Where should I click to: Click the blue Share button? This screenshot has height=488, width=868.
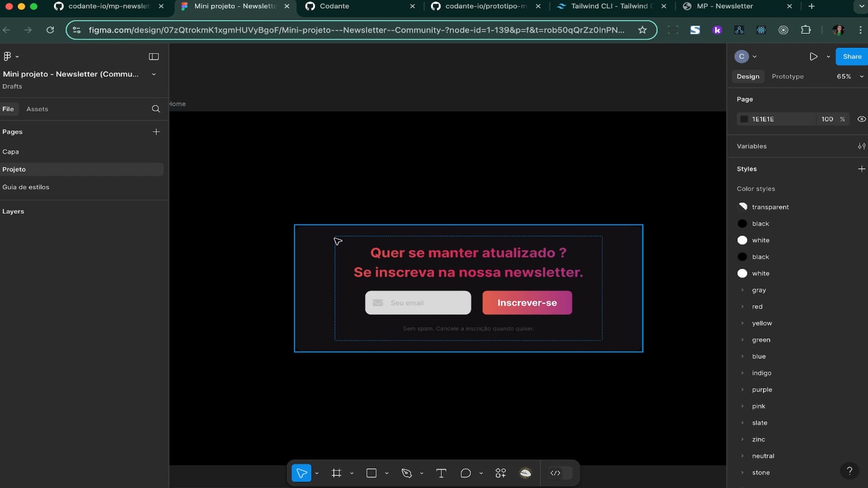click(852, 56)
